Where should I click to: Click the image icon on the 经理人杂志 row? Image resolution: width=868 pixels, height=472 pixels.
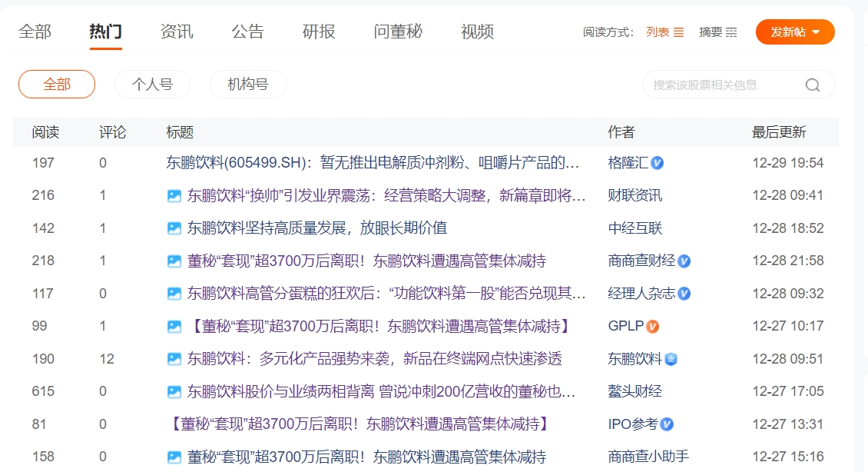(174, 294)
